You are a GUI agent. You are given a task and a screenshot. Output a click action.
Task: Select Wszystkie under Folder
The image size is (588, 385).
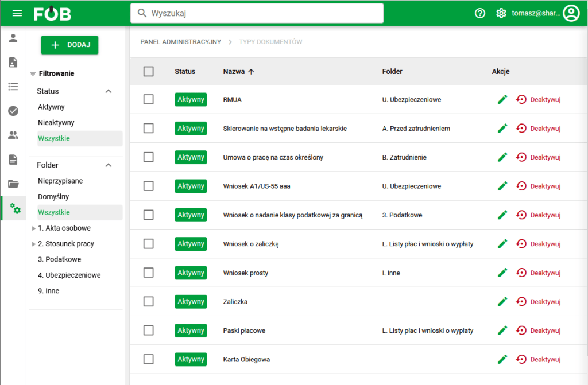tap(80, 212)
